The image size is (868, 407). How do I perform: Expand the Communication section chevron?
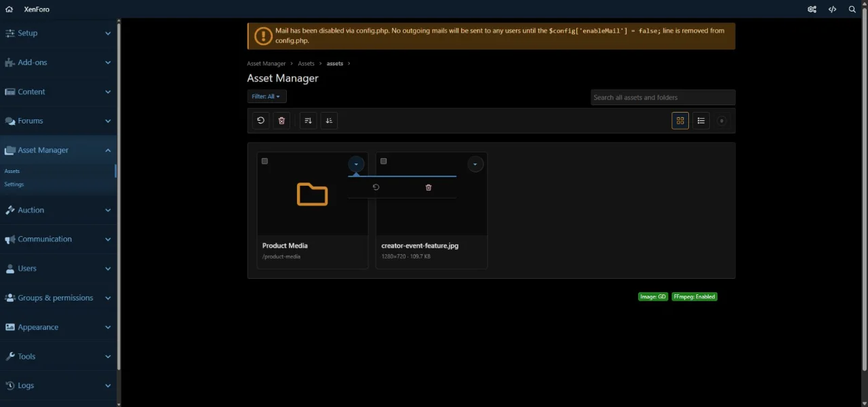pos(108,239)
